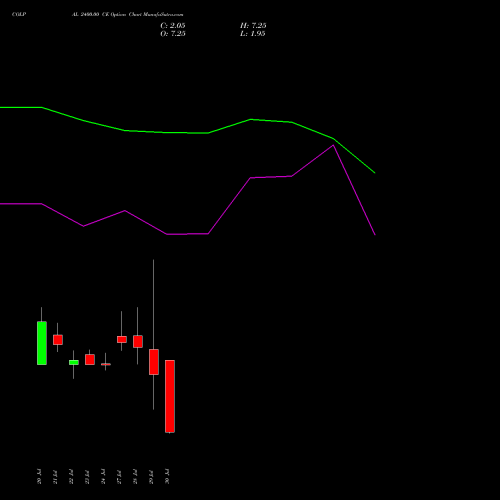
Task: Click the red candle for 21 Jul
Action: click(x=58, y=340)
